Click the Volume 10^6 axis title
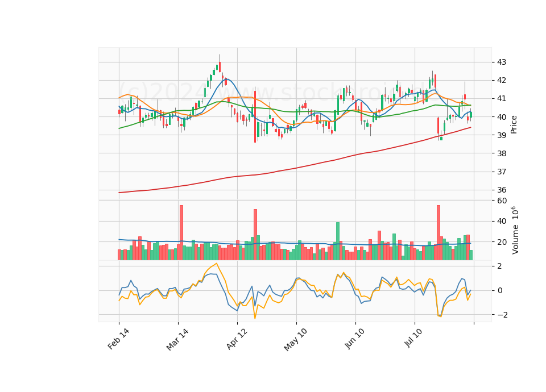Image resolution: width=546 pixels, height=392 pixels. coord(515,230)
